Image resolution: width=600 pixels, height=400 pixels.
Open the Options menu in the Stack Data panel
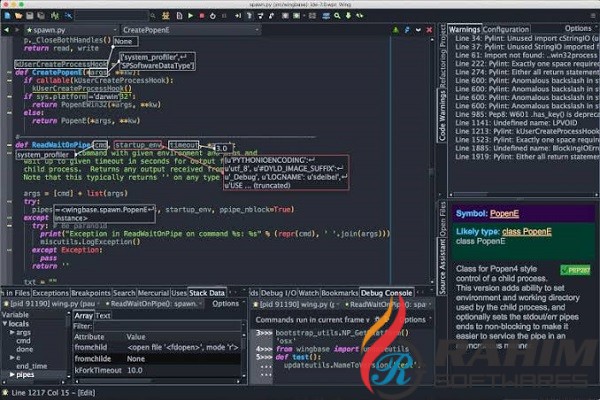(x=225, y=303)
